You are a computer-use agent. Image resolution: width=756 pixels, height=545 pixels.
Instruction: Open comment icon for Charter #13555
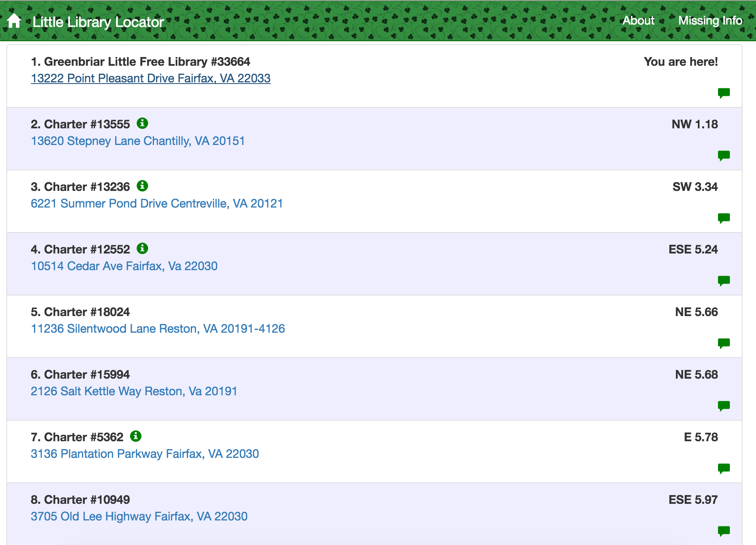724,156
